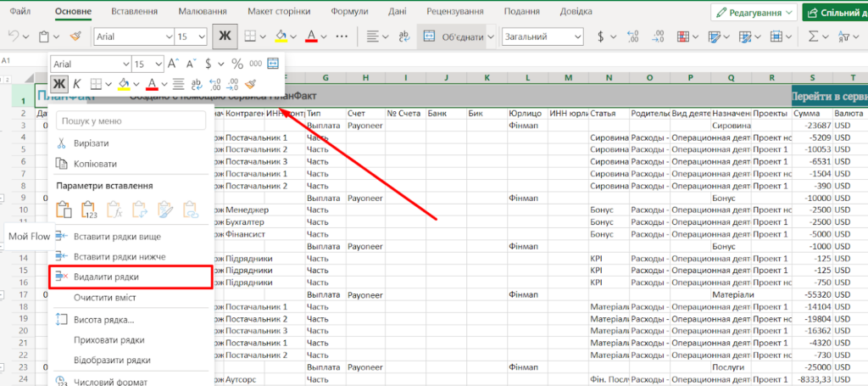The height and width of the screenshot is (386, 868).
Task: Toggle merge cells in the mini toolbar
Action: tap(273, 64)
